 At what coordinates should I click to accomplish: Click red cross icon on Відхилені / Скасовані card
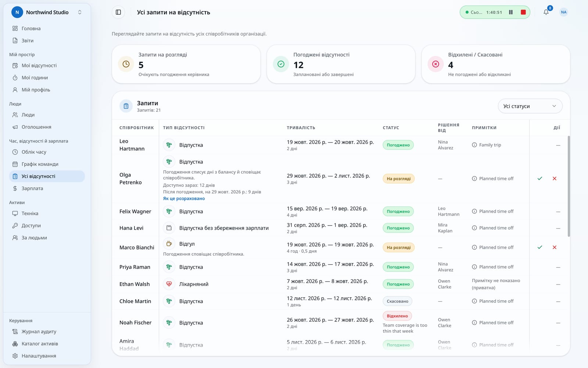click(x=435, y=64)
